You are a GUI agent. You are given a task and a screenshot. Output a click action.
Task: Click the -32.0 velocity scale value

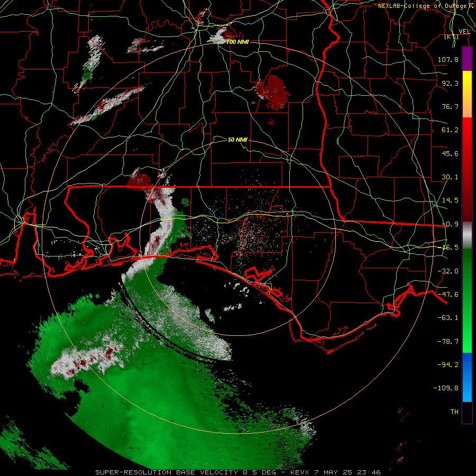click(448, 271)
